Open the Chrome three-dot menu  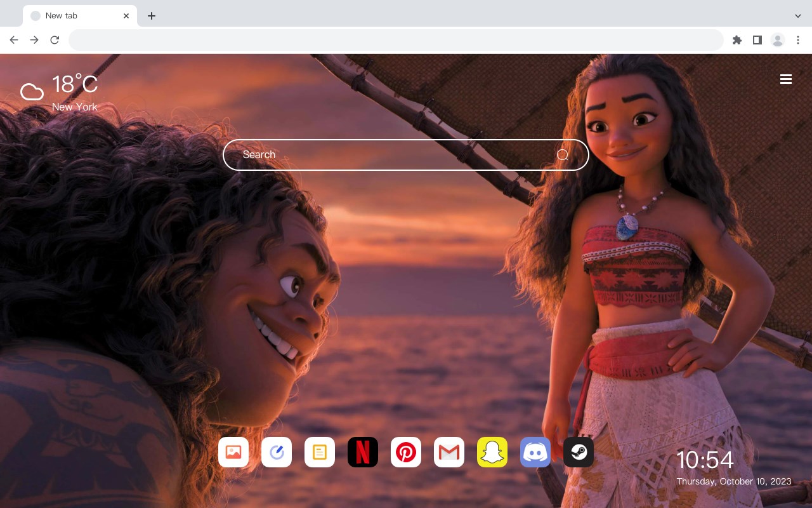coord(798,40)
